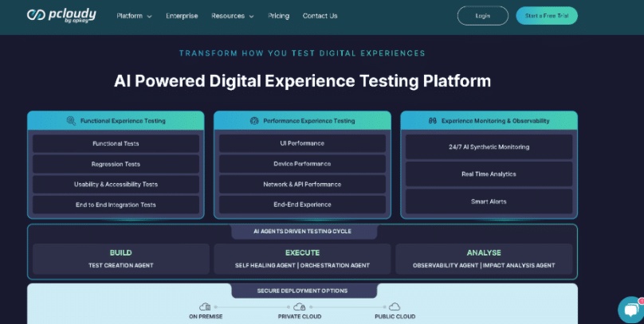Click the On Premise building icon
The height and width of the screenshot is (324, 644).
[206, 306]
